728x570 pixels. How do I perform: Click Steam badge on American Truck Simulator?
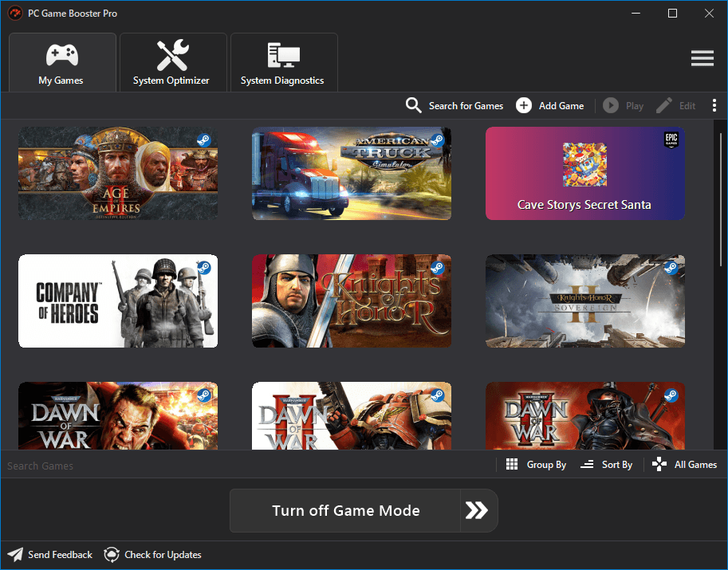437,140
